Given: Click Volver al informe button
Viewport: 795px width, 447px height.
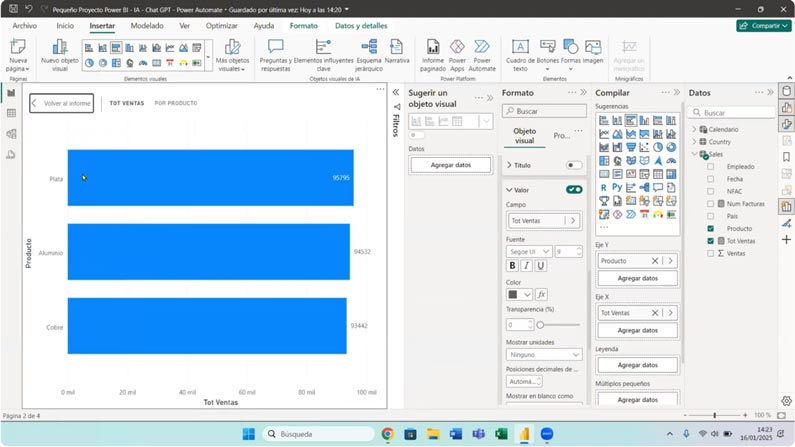Looking at the screenshot, I should pyautogui.click(x=61, y=103).
